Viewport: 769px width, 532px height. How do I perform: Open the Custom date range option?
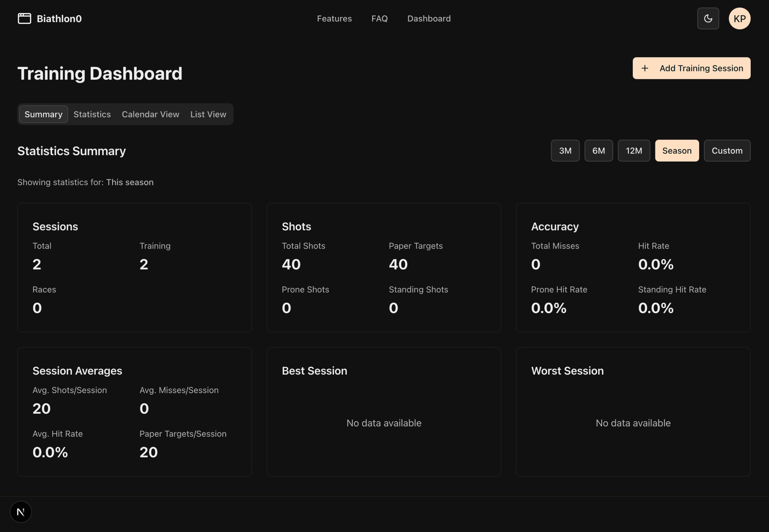tap(727, 151)
